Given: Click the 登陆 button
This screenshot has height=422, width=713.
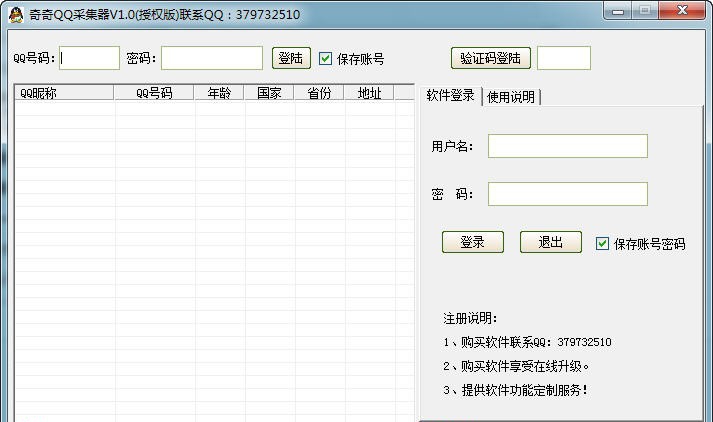Looking at the screenshot, I should 291,58.
